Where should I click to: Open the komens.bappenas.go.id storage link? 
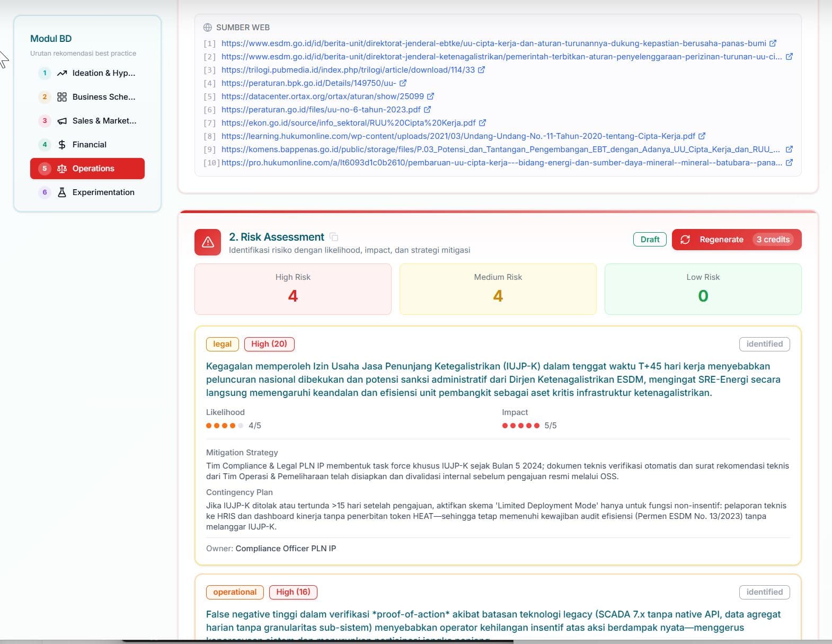pyautogui.click(x=502, y=149)
